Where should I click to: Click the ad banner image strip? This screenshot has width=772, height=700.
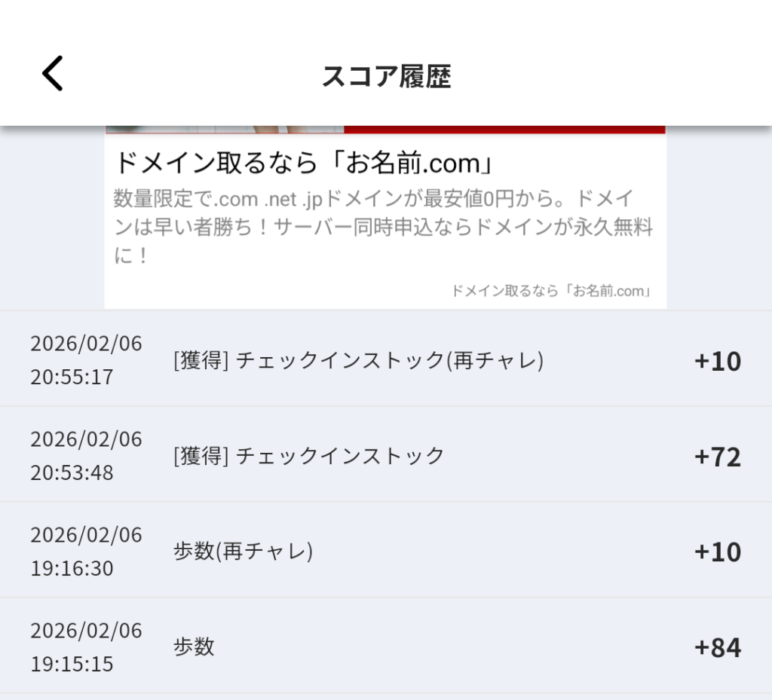tap(385, 130)
